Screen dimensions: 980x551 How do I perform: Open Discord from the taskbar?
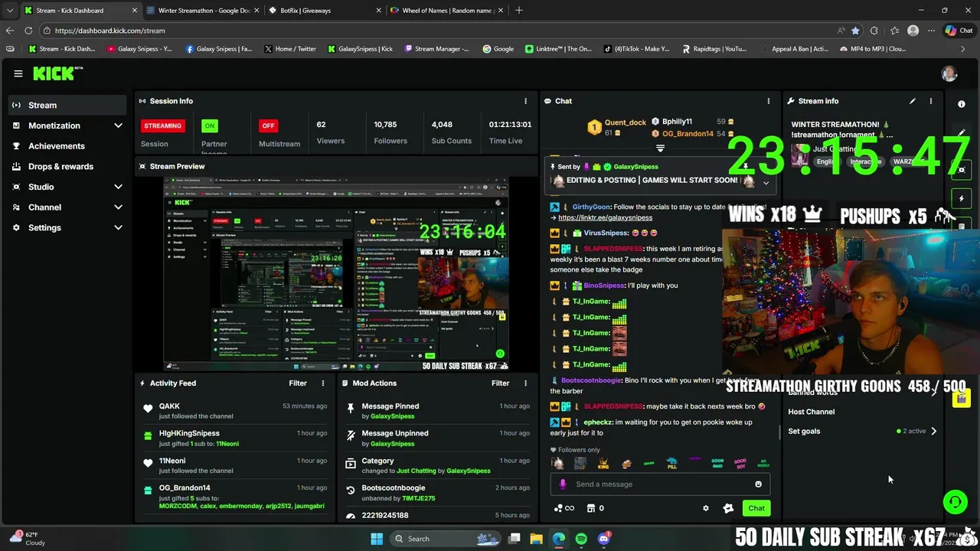[x=603, y=539]
